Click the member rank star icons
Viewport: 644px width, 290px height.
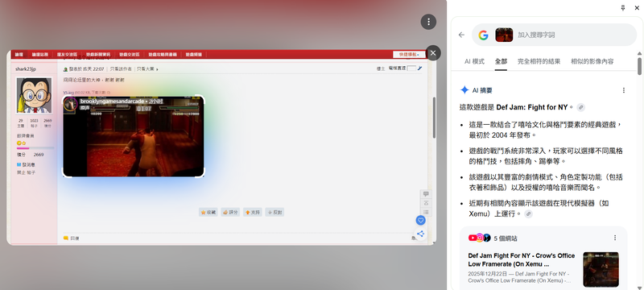[22, 143]
